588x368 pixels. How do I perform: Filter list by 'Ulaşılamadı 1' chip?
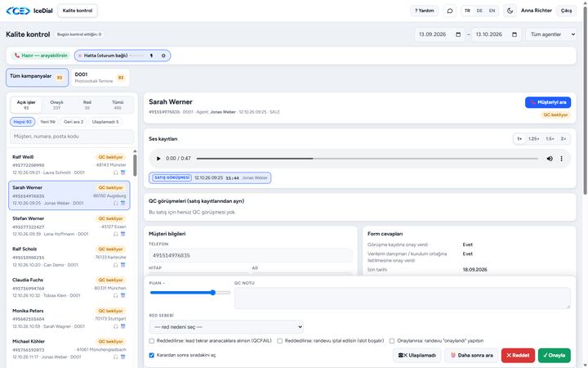point(105,122)
